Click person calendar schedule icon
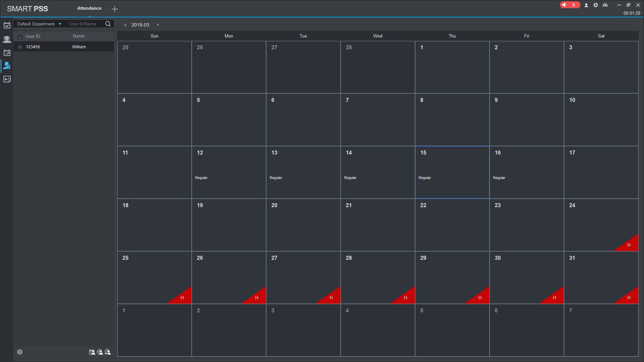 [x=92, y=352]
